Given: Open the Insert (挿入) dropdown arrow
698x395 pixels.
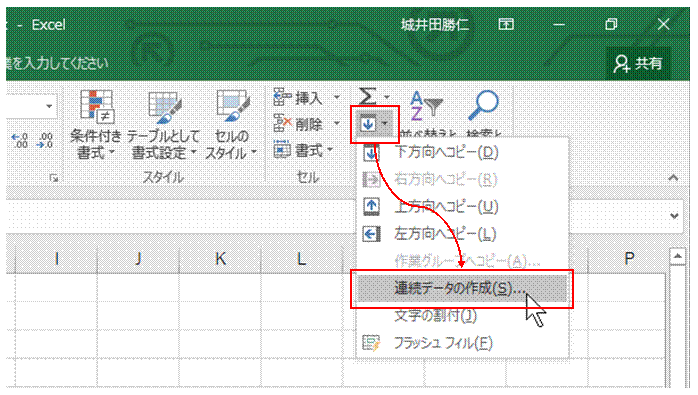Looking at the screenshot, I should click(337, 97).
